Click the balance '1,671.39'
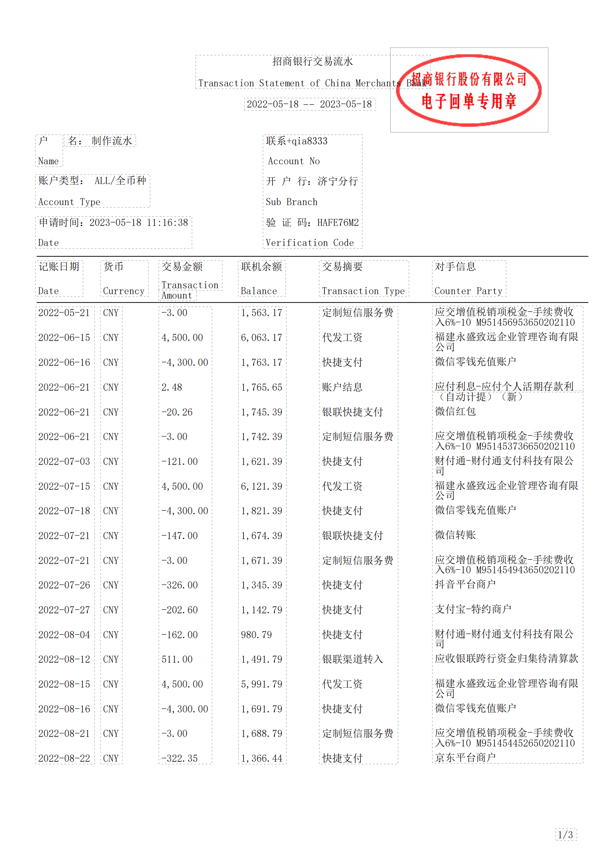614x868 pixels. tap(262, 560)
